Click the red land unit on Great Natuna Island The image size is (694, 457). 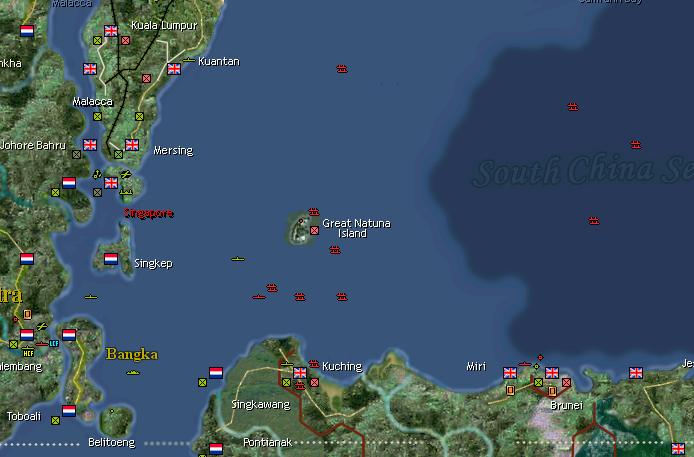(314, 230)
